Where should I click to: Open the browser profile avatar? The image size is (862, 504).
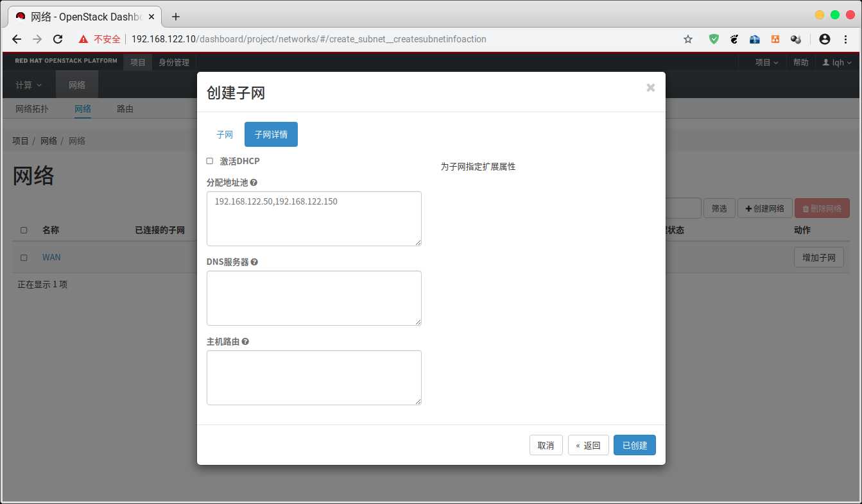pos(825,39)
